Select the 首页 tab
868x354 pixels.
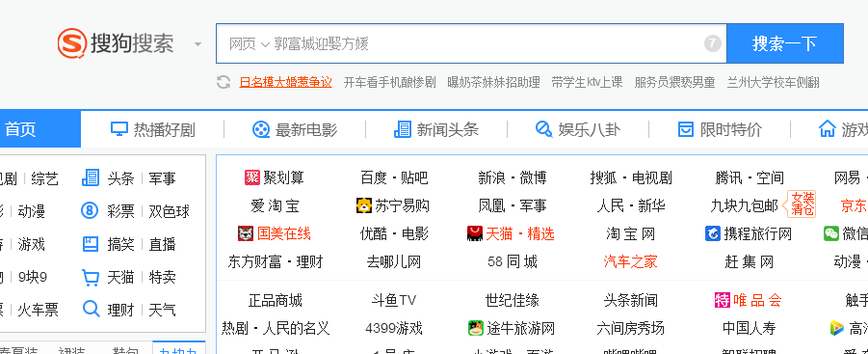(x=39, y=129)
